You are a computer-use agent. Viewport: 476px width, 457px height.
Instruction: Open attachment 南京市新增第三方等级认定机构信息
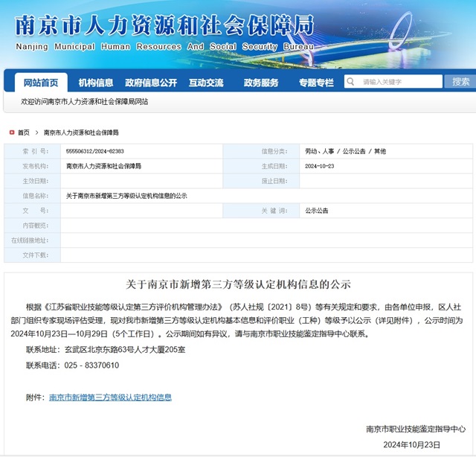click(x=110, y=397)
